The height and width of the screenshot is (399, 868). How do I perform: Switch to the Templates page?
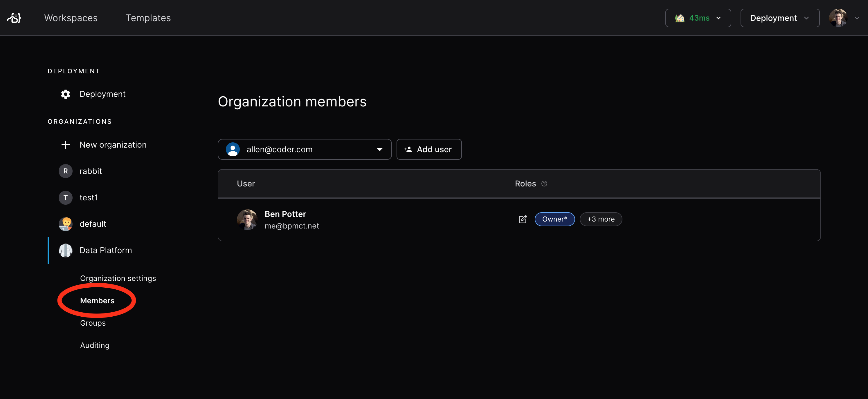(148, 18)
